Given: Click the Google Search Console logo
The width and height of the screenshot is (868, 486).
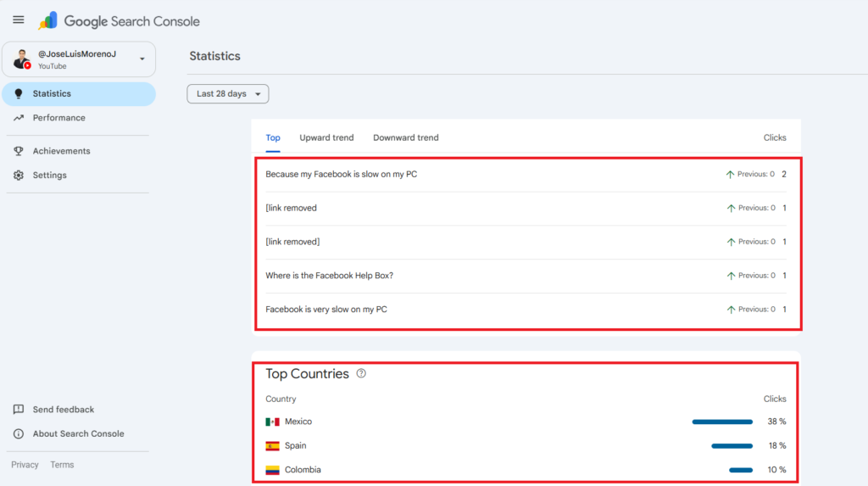Looking at the screenshot, I should coord(119,21).
